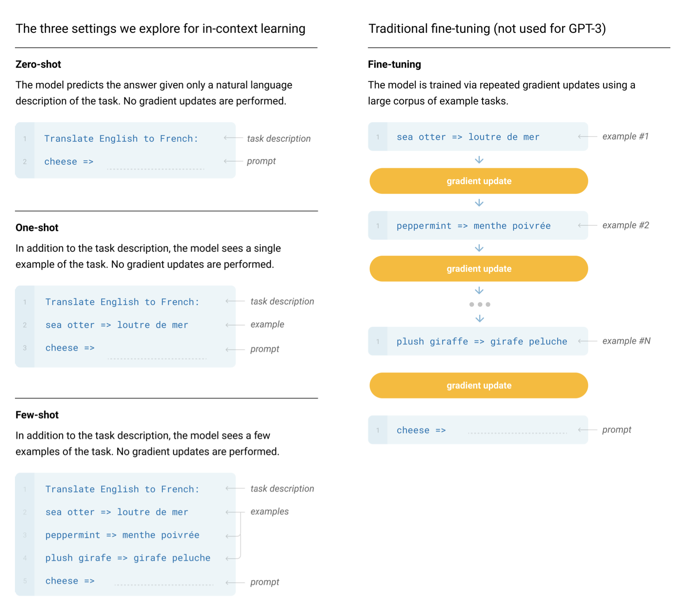The image size is (684, 616).
Task: Click the down arrow under the first gradient update
Action: 479,203
